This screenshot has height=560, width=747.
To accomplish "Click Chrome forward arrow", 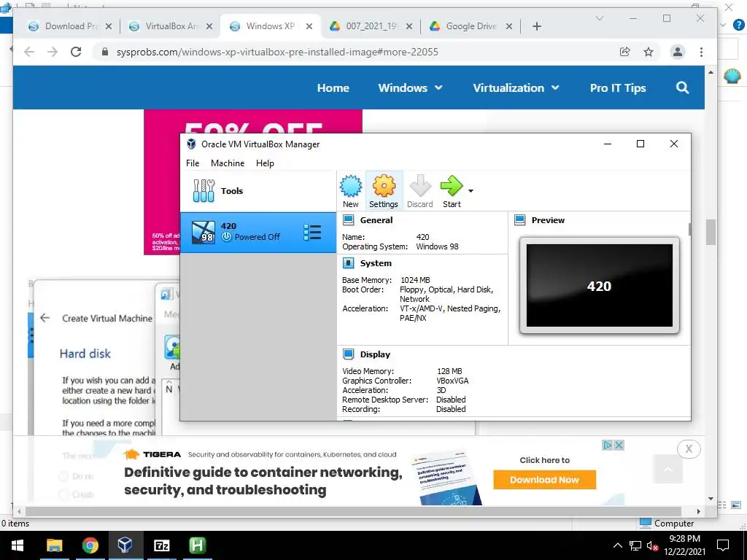I will coord(53,52).
